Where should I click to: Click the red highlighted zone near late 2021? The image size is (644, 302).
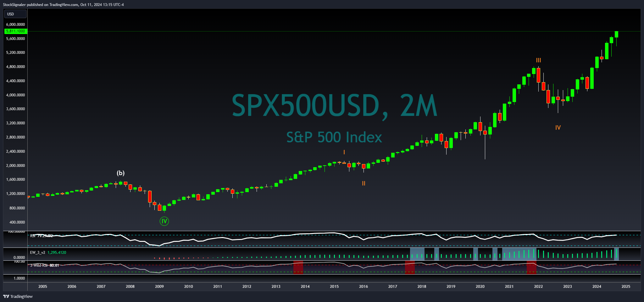tap(531, 267)
